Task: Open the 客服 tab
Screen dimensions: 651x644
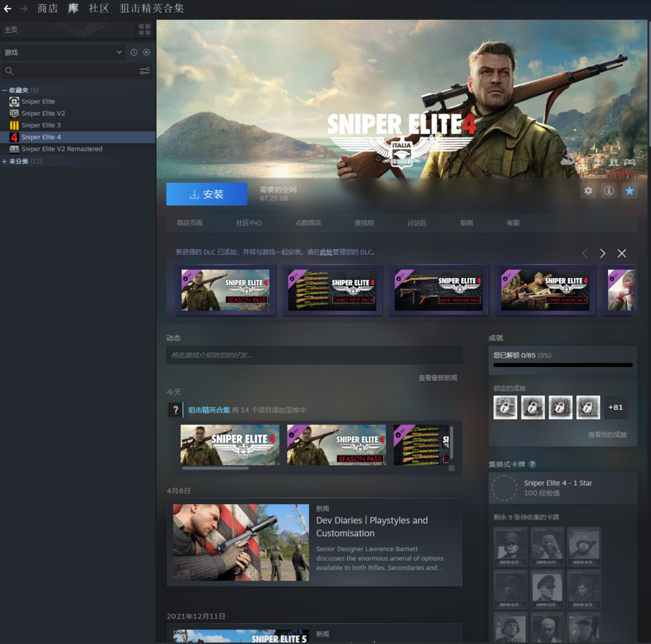Action: point(513,223)
